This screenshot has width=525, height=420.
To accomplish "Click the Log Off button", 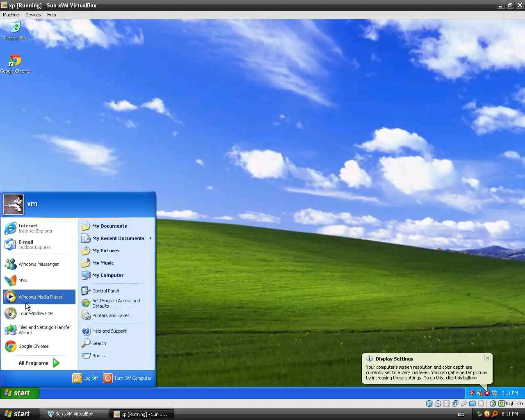I will coord(86,378).
